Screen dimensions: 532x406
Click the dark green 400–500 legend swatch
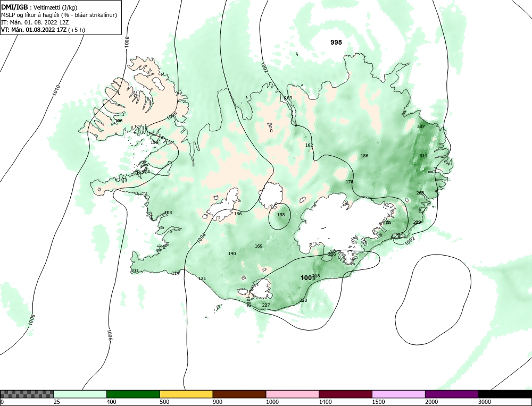133,394
